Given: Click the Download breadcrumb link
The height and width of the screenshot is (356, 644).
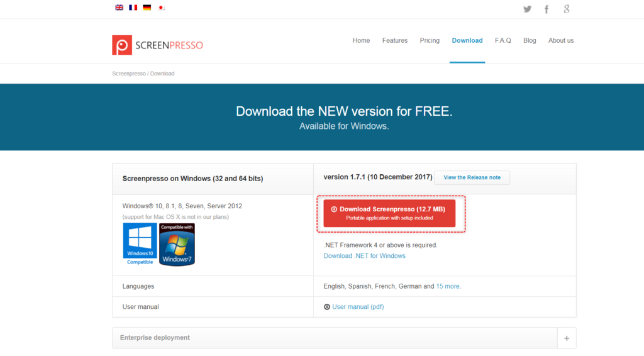Looking at the screenshot, I should [x=162, y=74].
